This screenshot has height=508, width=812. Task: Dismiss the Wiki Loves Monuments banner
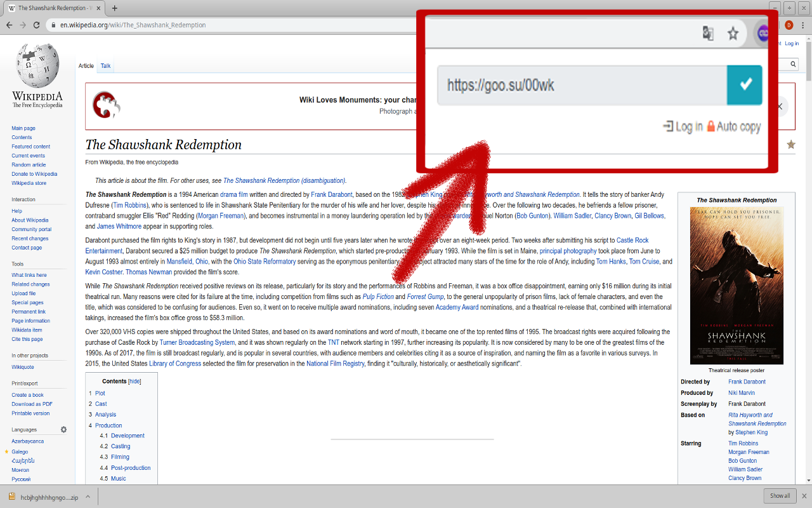(780, 106)
